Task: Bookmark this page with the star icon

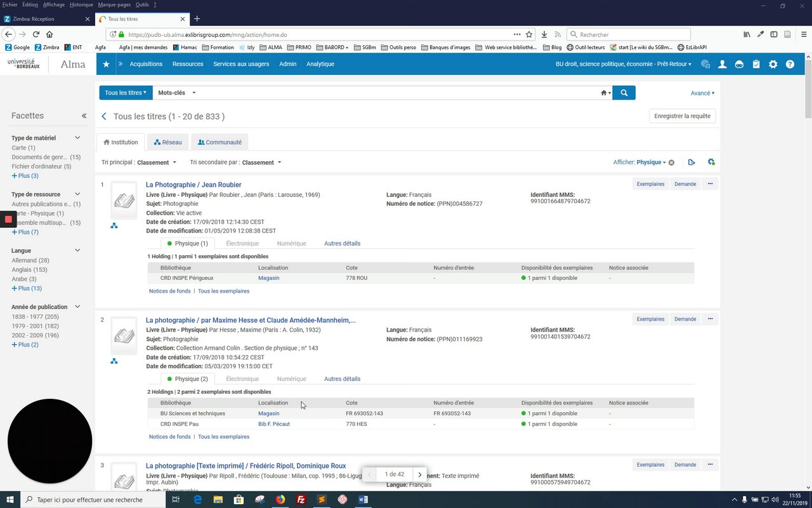Action: [529, 34]
